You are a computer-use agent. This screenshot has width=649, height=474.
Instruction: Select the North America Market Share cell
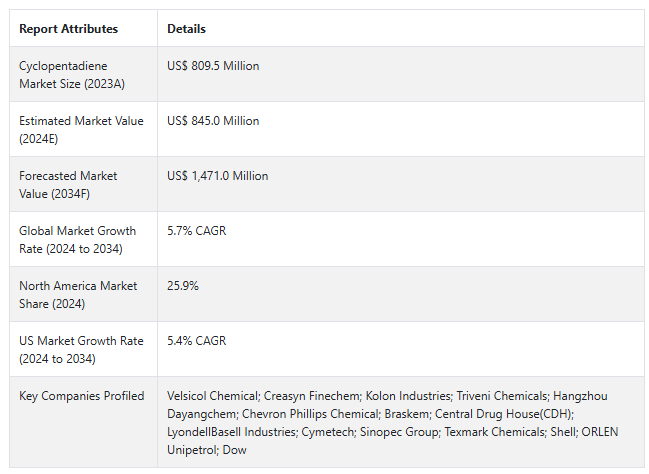pyautogui.click(x=77, y=295)
